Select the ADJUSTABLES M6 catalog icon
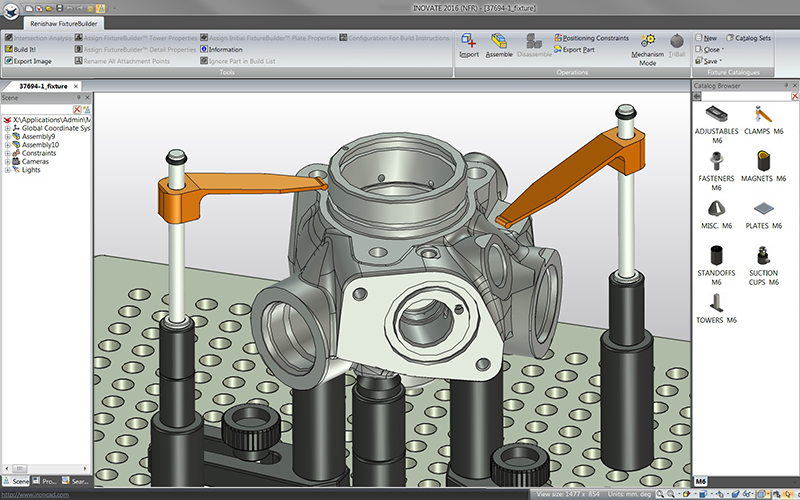The image size is (800, 500). [x=716, y=113]
